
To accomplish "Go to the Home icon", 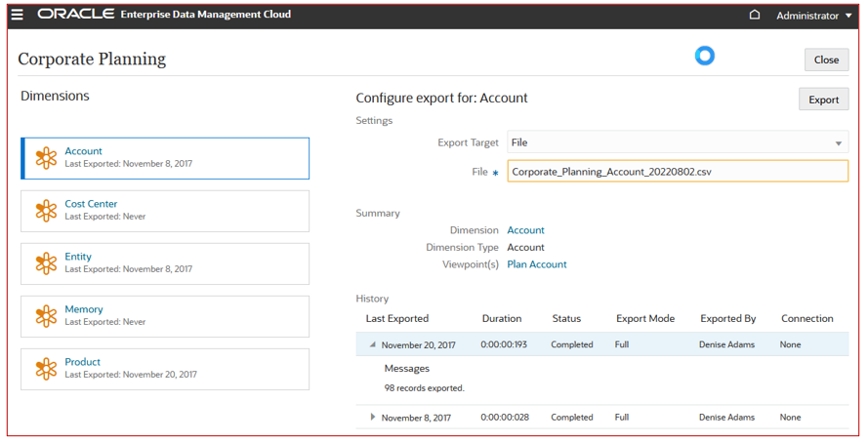I will [x=754, y=15].
